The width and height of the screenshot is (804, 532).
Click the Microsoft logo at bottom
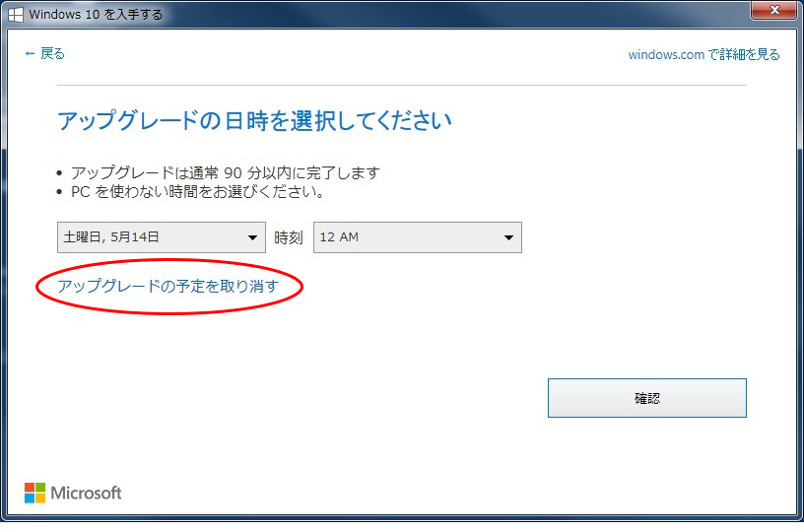[73, 493]
